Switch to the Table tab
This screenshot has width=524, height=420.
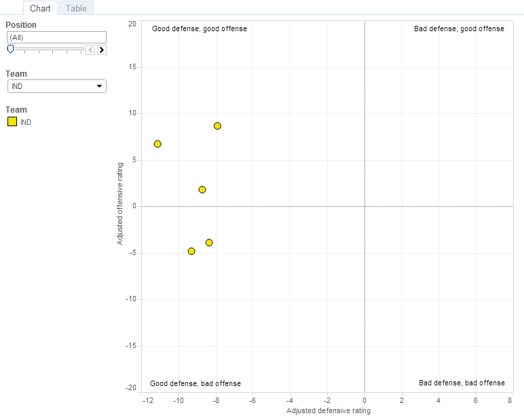tap(76, 8)
